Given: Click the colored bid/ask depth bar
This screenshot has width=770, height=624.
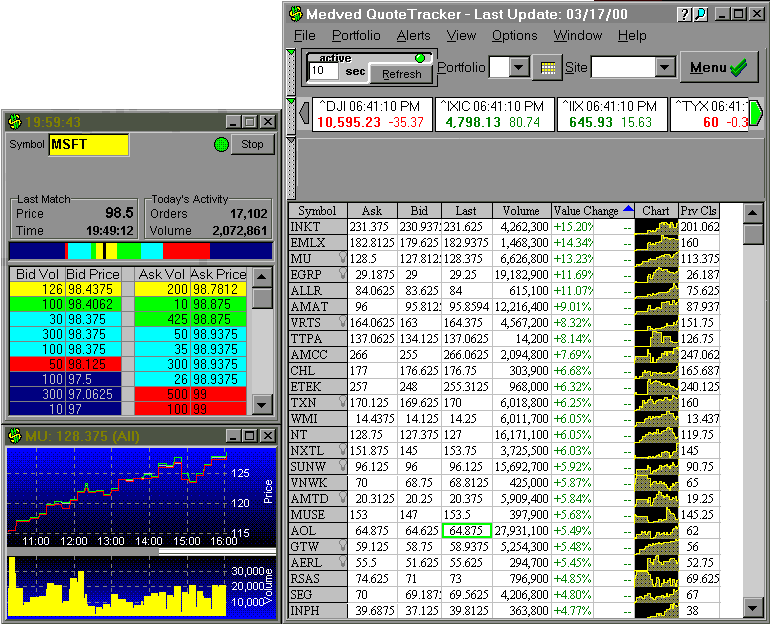Looking at the screenshot, I should [x=138, y=250].
